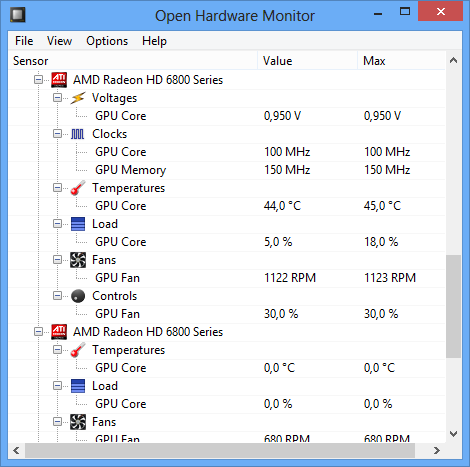Collapse the Controls group
Screen dimensions: 470x467
[x=57, y=296]
